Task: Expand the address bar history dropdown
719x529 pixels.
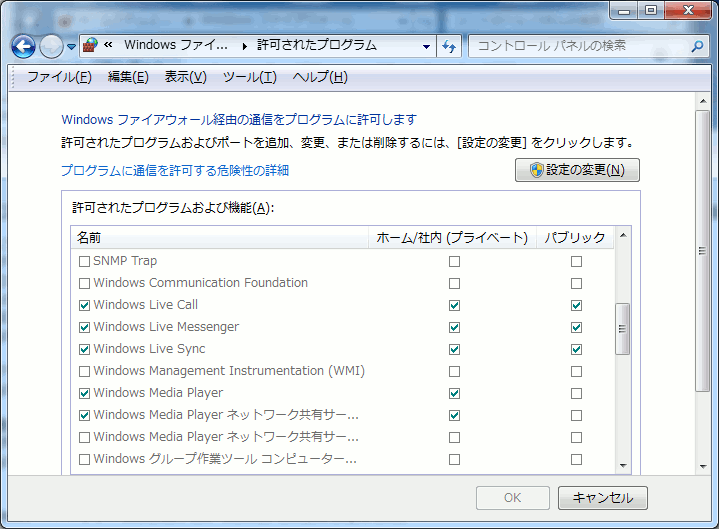Action: coord(426,46)
